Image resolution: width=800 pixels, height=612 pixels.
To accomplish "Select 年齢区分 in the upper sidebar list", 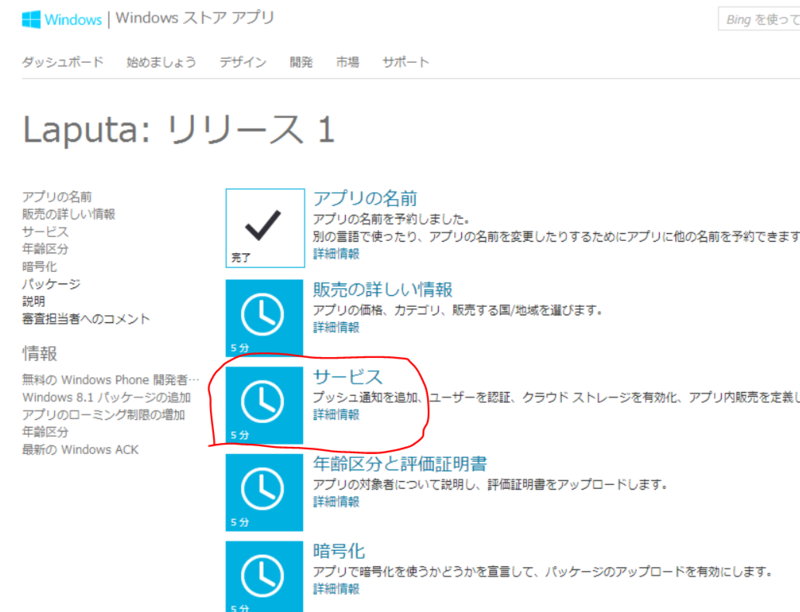I will (x=45, y=249).
